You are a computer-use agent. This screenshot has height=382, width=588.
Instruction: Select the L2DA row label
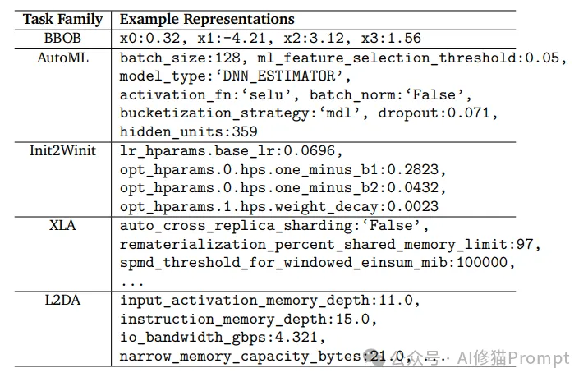click(x=62, y=300)
